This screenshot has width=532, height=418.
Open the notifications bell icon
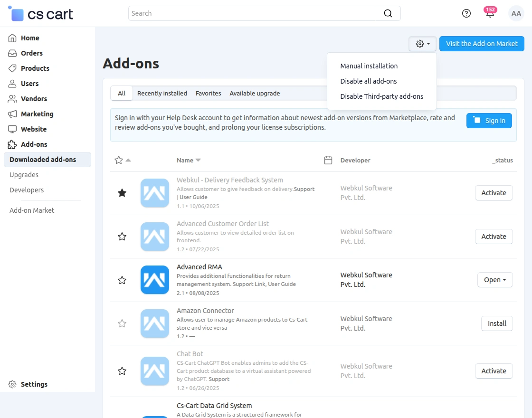490,13
